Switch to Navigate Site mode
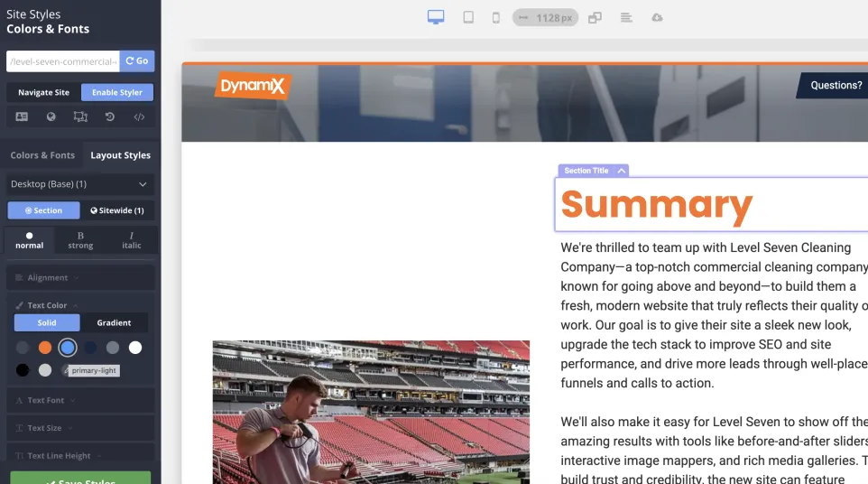Viewport: 868px width, 484px height. coord(43,92)
